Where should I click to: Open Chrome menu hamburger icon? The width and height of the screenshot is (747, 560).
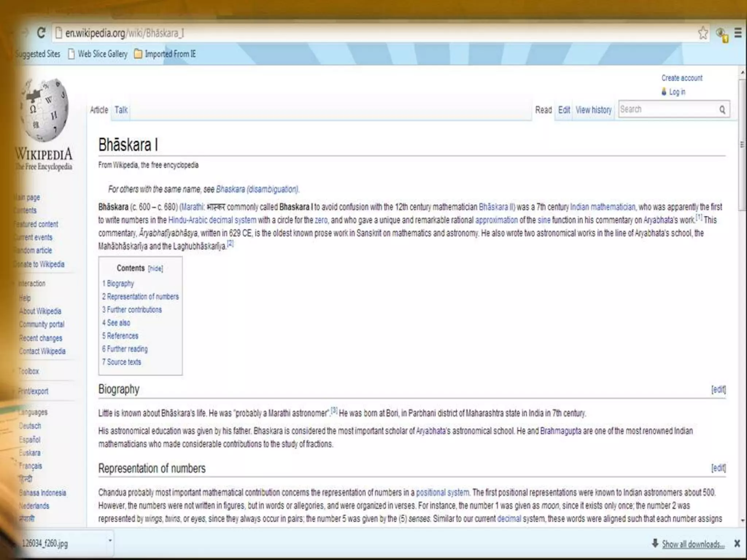738,33
